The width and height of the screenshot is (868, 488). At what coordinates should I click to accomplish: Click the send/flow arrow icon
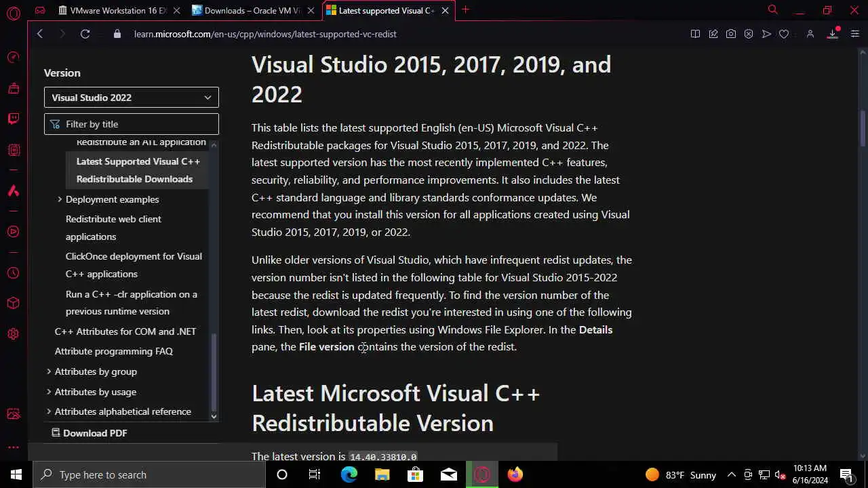click(x=766, y=34)
